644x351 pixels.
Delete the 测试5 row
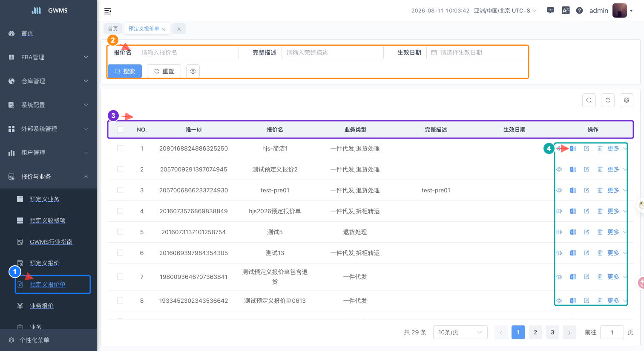pos(600,232)
